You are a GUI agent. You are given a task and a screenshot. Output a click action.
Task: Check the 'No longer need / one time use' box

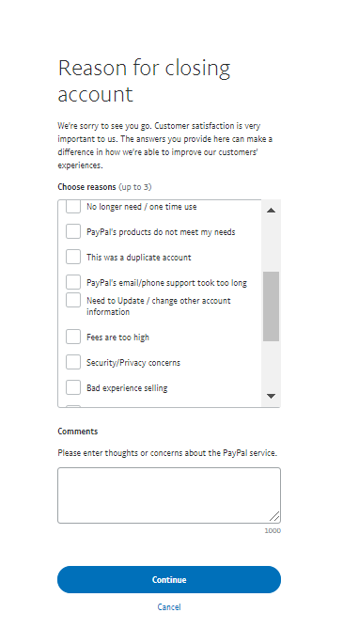[x=73, y=207]
